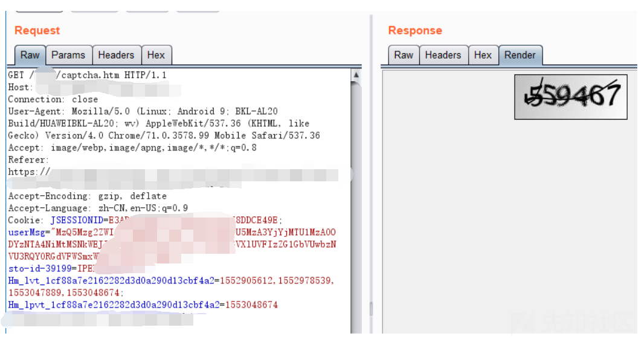Screen dimensions: 644x339
Task: Click the Accept-Language header line
Action: pyautogui.click(x=98, y=208)
